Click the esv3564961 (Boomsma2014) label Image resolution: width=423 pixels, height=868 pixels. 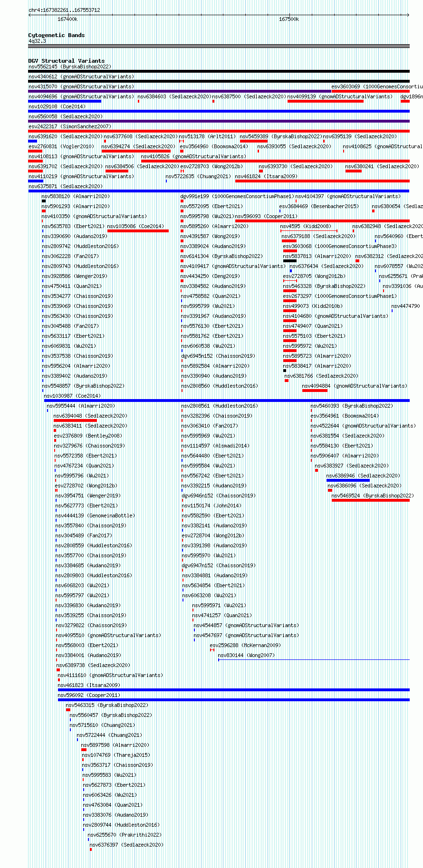pos(345,416)
